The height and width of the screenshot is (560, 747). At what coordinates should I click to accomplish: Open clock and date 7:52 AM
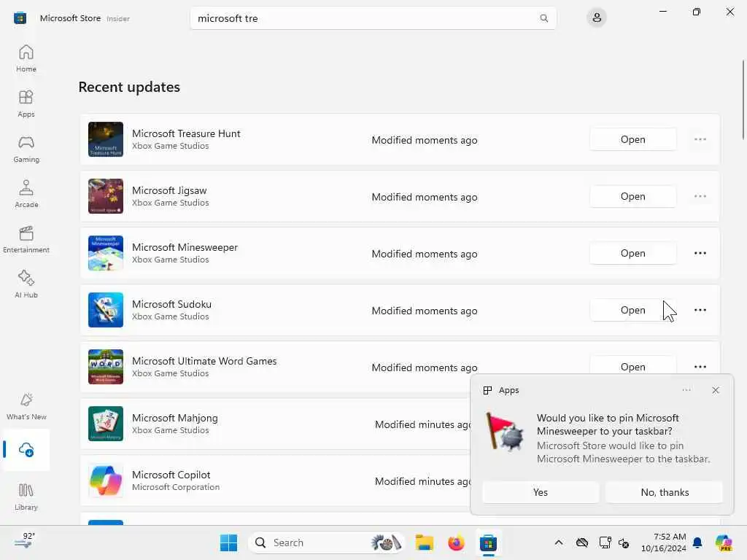(x=664, y=542)
